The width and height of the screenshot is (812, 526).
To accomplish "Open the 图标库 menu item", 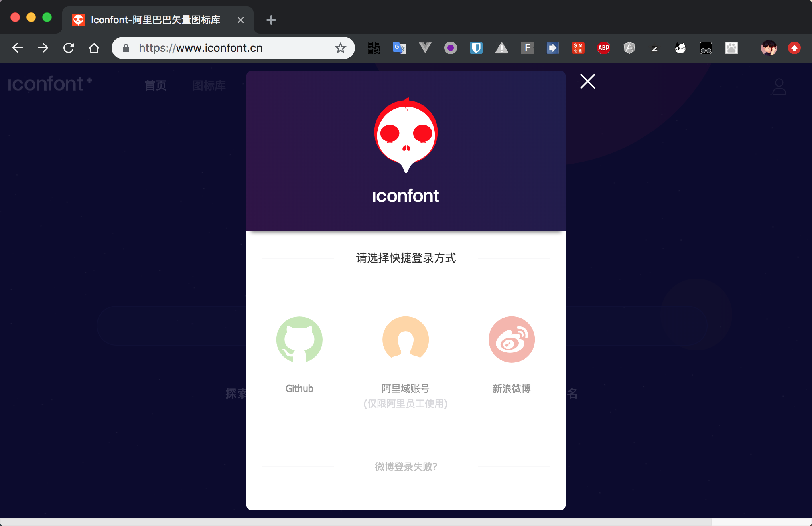I will (x=209, y=85).
